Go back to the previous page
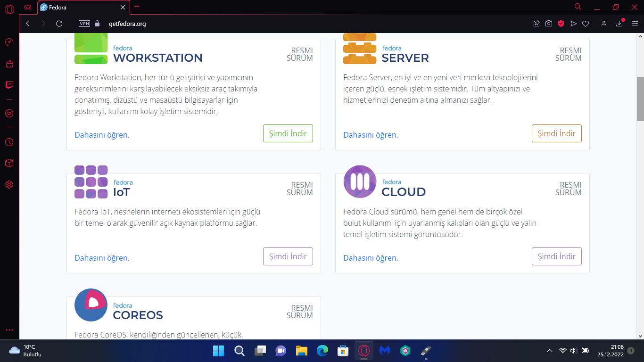The height and width of the screenshot is (362, 644). point(28,24)
